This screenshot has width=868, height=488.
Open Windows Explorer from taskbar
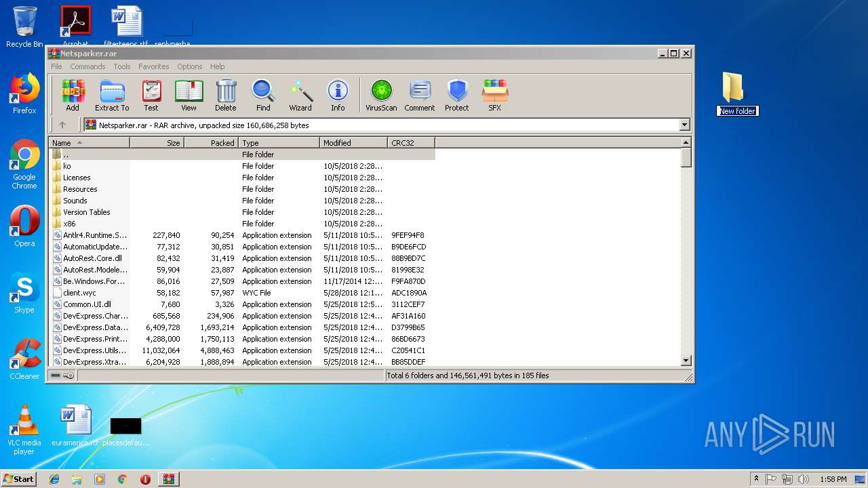pyautogui.click(x=77, y=479)
